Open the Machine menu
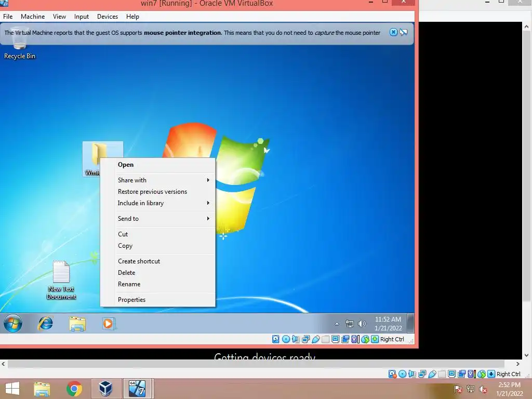The height and width of the screenshot is (399, 532). [33, 16]
